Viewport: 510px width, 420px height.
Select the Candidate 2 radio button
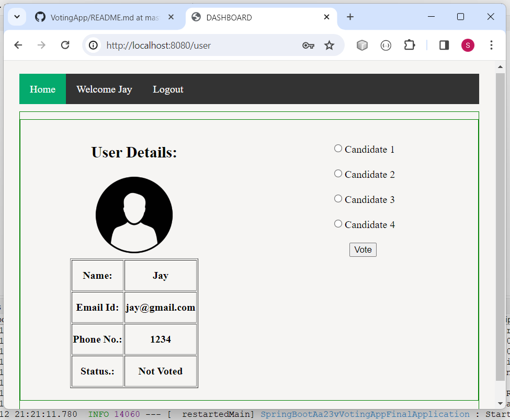click(x=338, y=174)
